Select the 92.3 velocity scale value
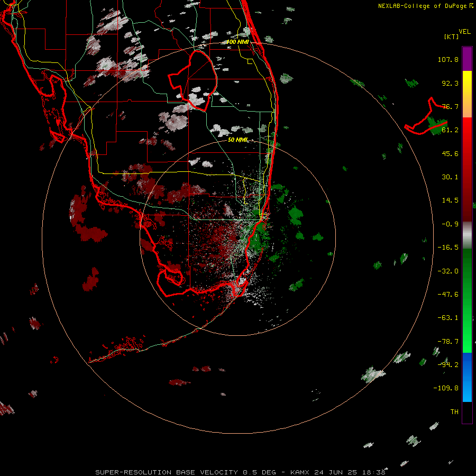 450,83
